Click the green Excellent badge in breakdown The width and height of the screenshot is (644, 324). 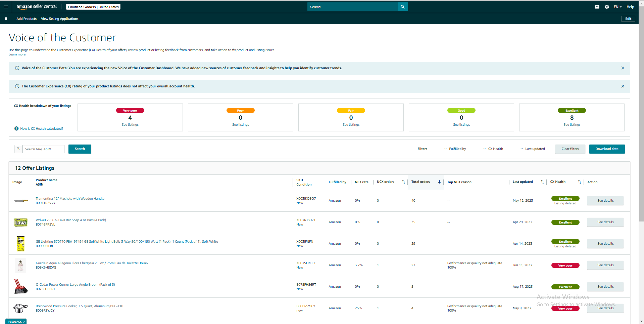point(572,111)
